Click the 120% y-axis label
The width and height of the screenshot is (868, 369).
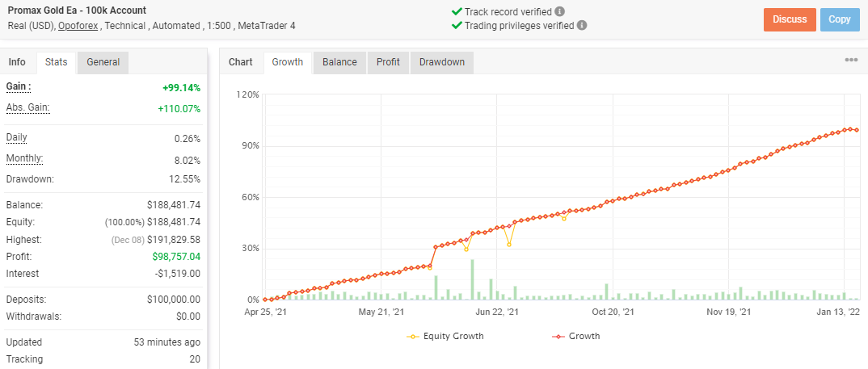(247, 94)
